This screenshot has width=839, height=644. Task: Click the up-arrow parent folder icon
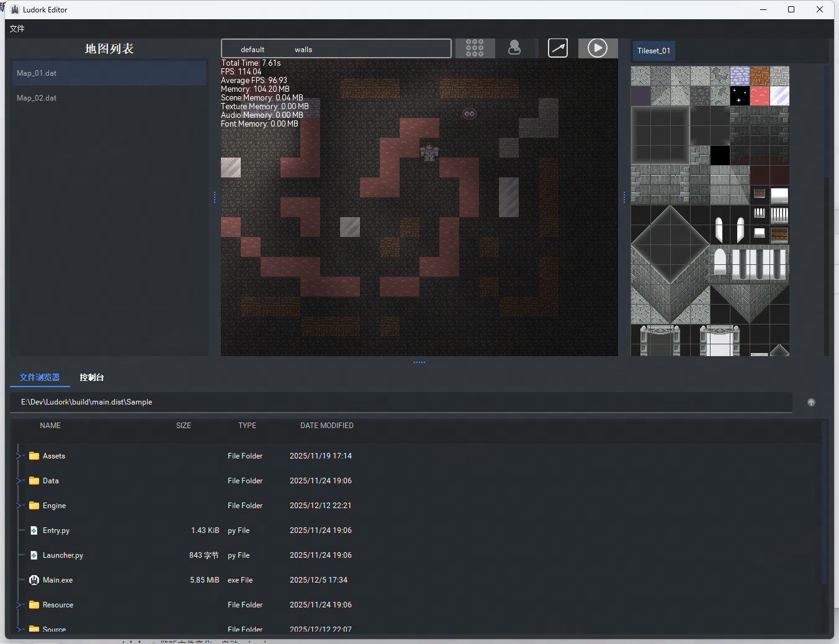pos(811,403)
